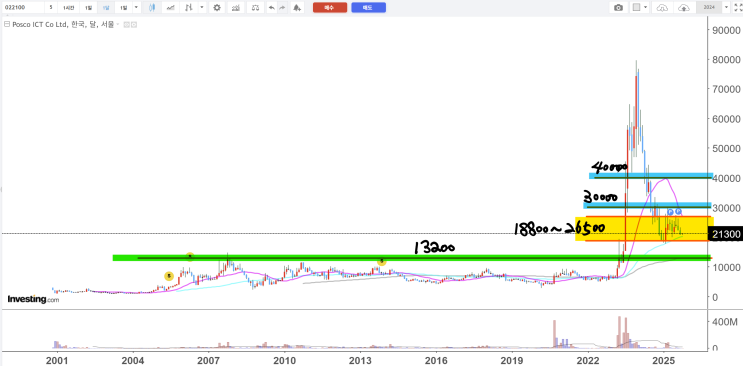Redo the last chart action
This screenshot has width=743, height=366.
click(283, 8)
